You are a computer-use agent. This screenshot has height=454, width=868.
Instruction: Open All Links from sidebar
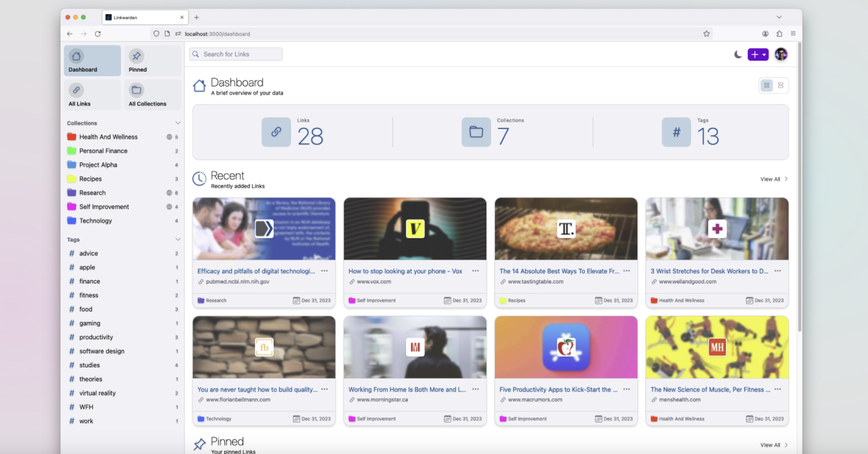point(92,95)
